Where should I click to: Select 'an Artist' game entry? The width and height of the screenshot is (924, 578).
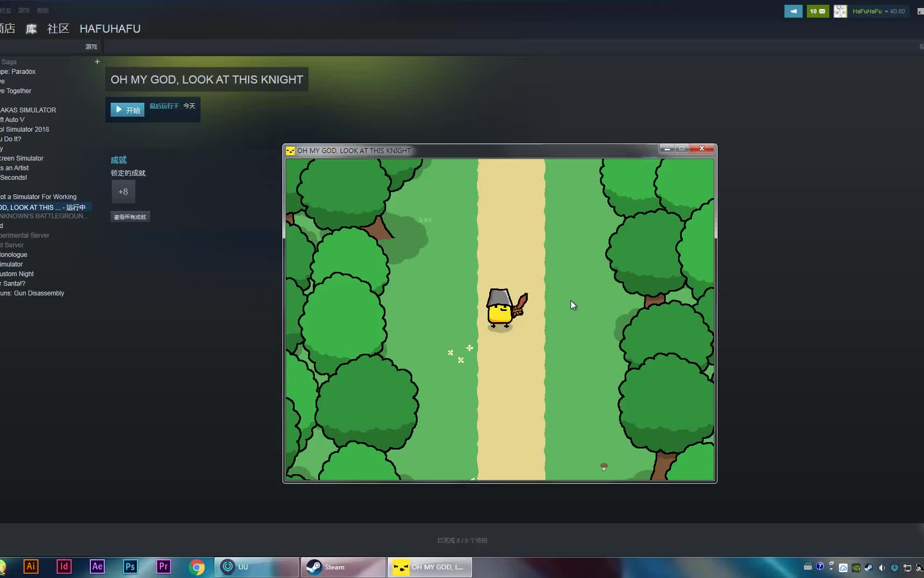(x=14, y=168)
